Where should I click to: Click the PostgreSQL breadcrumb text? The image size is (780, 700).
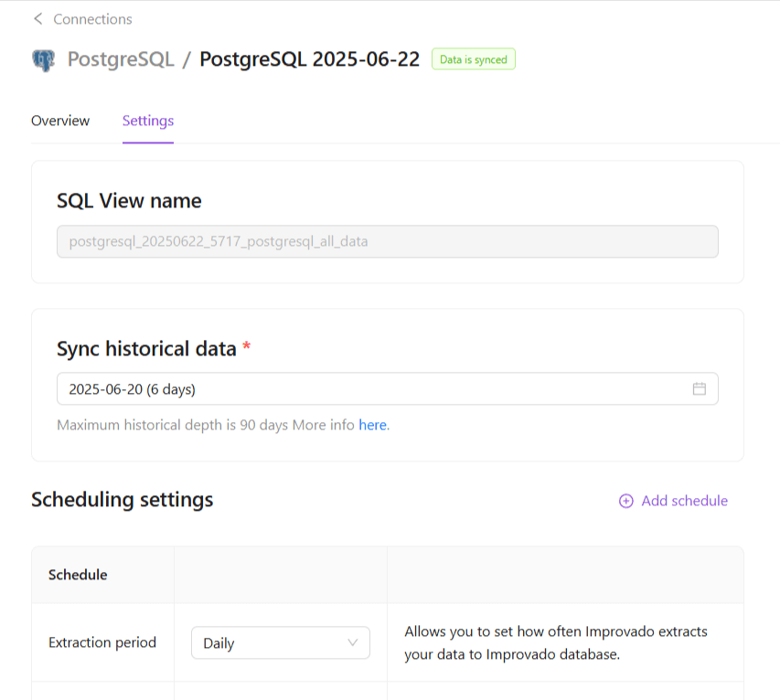[121, 59]
